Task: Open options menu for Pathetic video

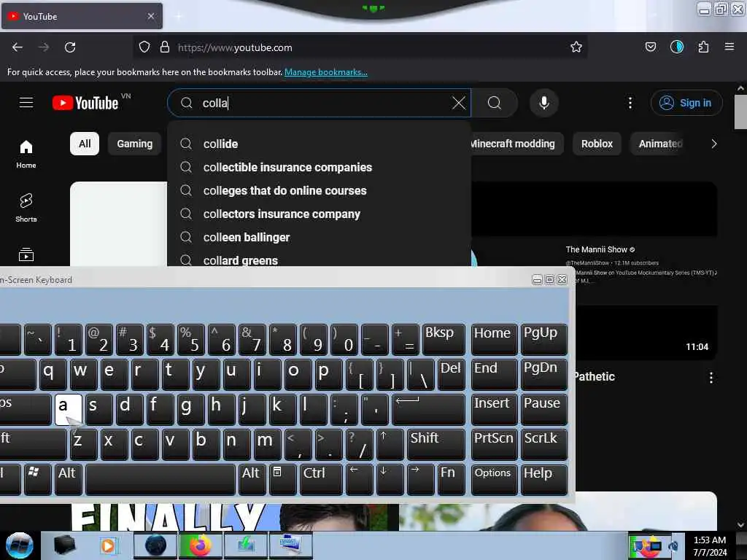Action: 711,378
